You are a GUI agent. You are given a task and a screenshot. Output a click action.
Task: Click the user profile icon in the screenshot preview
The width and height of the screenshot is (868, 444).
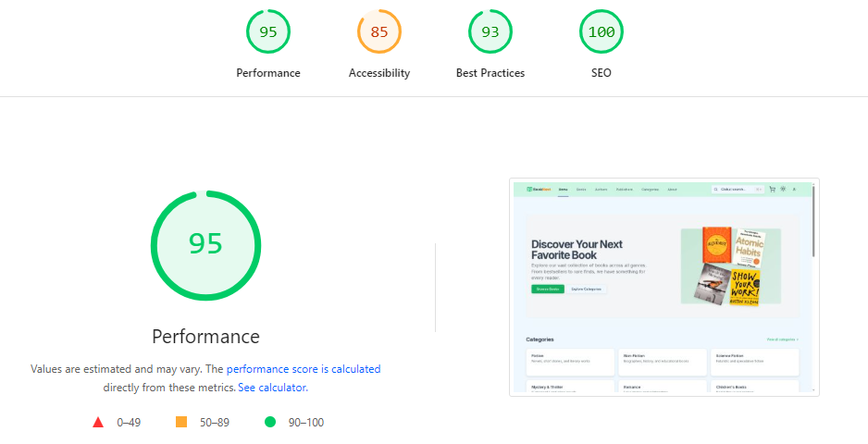point(794,189)
